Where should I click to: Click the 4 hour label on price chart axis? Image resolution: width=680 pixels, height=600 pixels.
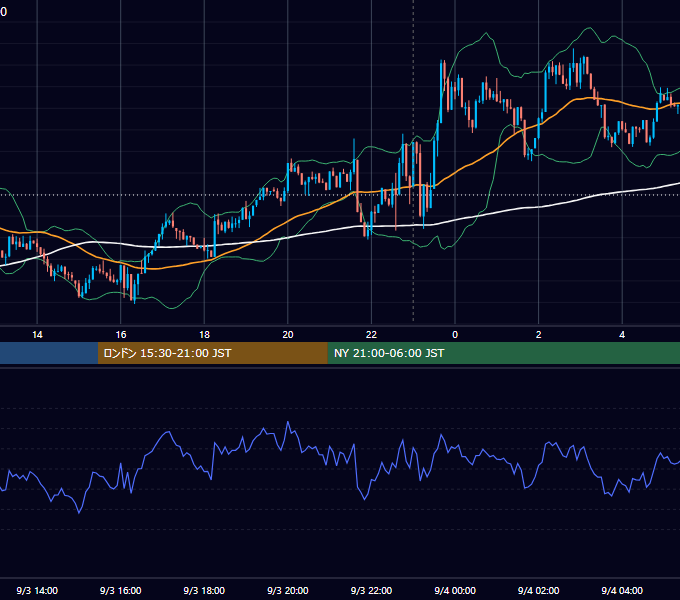(622, 335)
